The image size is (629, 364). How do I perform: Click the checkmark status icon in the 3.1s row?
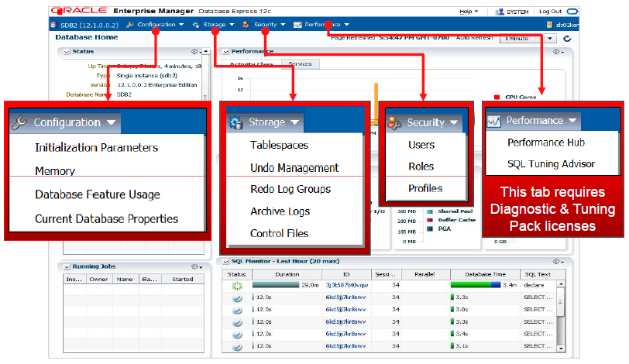click(x=237, y=346)
